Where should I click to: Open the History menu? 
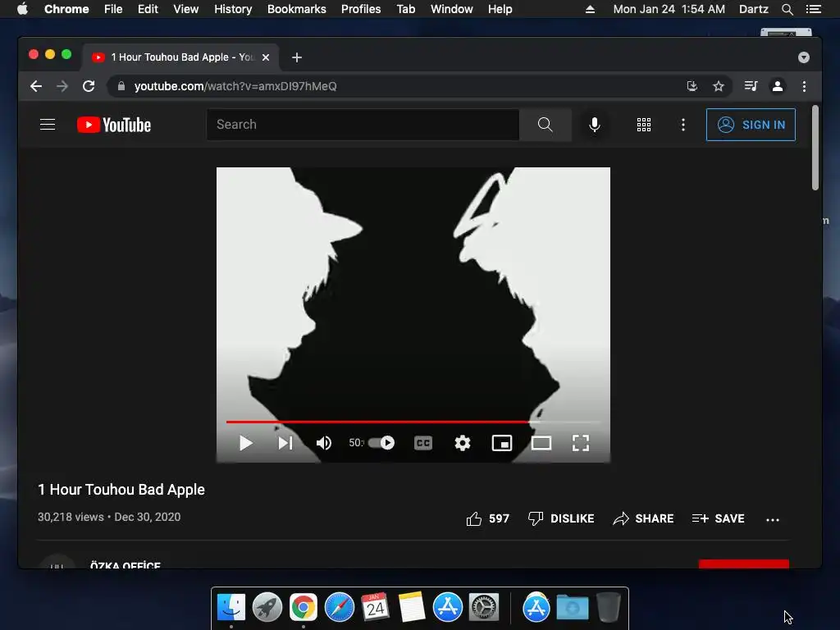(x=233, y=9)
